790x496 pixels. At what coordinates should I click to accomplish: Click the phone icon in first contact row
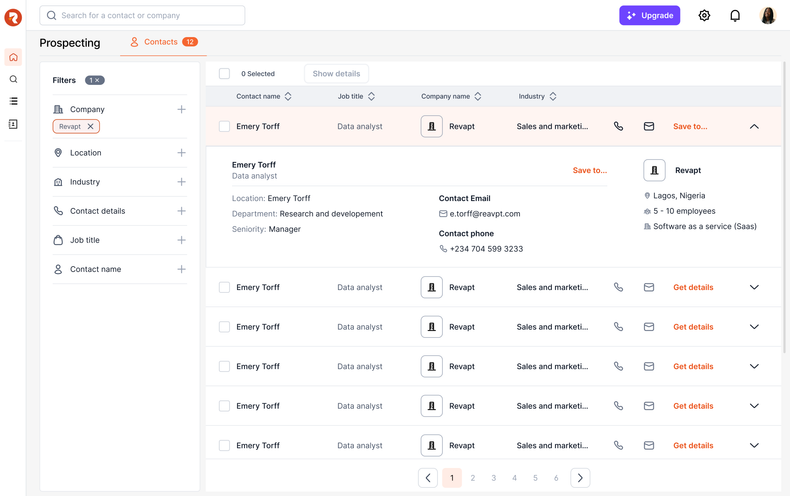[x=618, y=127]
